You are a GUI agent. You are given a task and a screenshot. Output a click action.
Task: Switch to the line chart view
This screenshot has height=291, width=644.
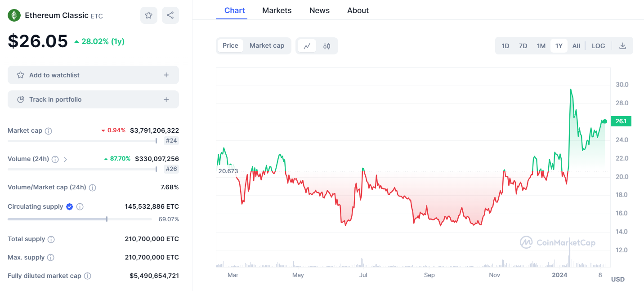tap(307, 46)
